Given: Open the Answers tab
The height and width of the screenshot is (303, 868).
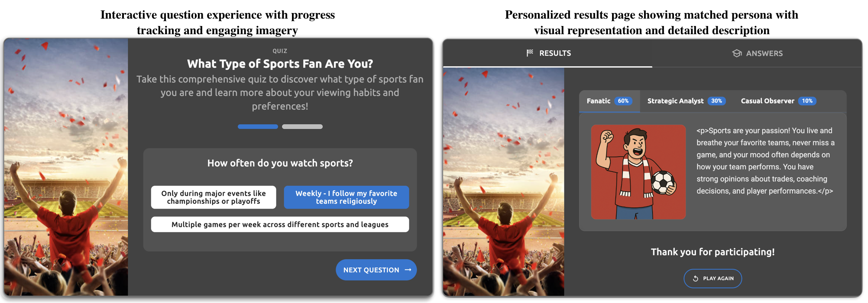Looking at the screenshot, I should click(x=757, y=53).
